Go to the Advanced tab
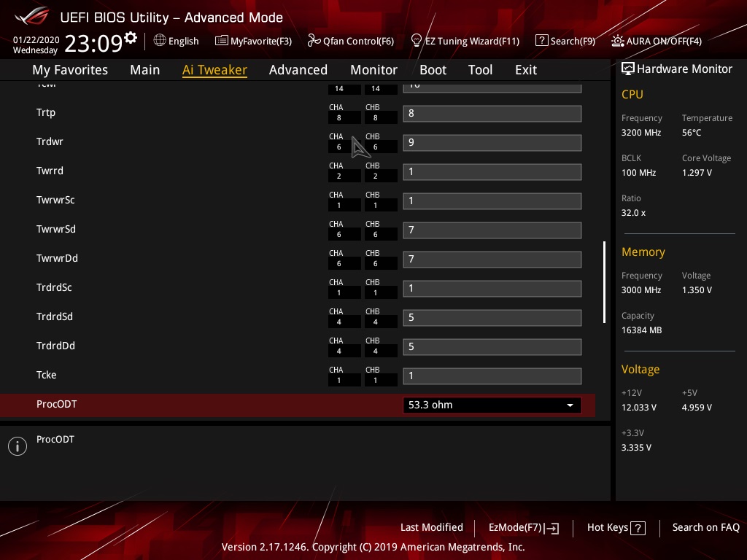The image size is (747, 560). pos(298,70)
